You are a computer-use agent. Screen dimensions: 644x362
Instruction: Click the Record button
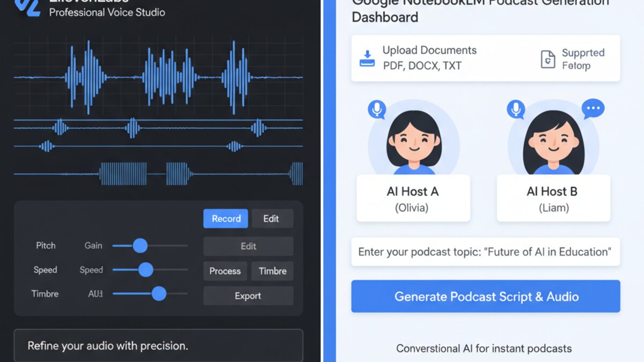point(226,218)
